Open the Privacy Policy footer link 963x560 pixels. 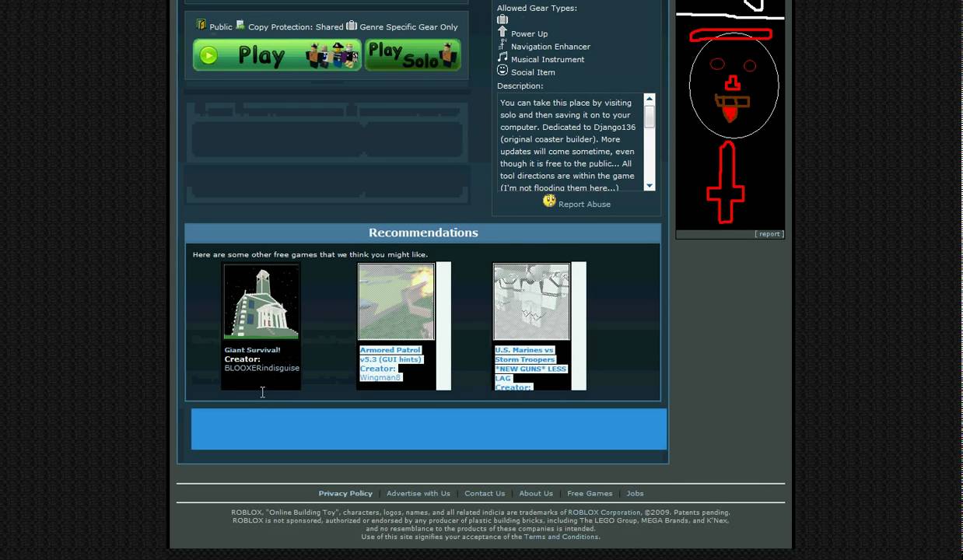pos(345,493)
